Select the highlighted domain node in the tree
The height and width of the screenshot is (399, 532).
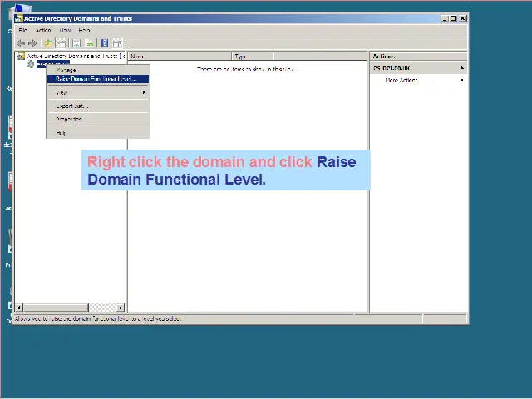point(53,64)
